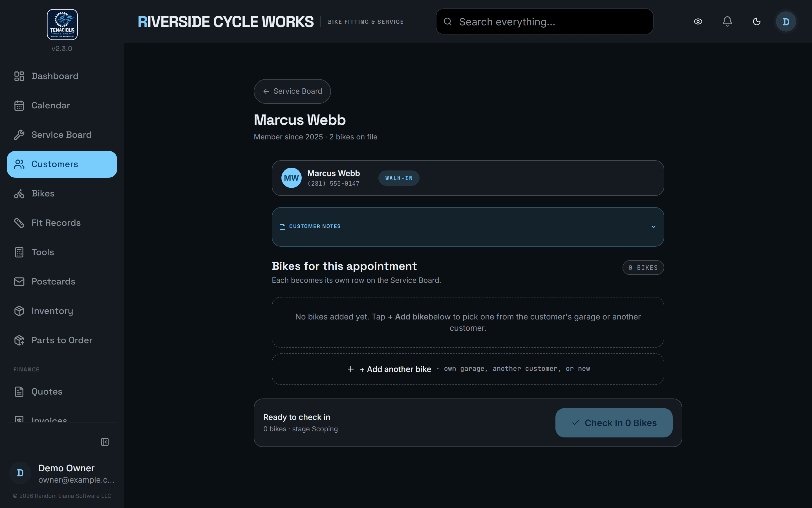This screenshot has width=812, height=508.
Task: Click the WALK-IN badge
Action: [x=399, y=178]
